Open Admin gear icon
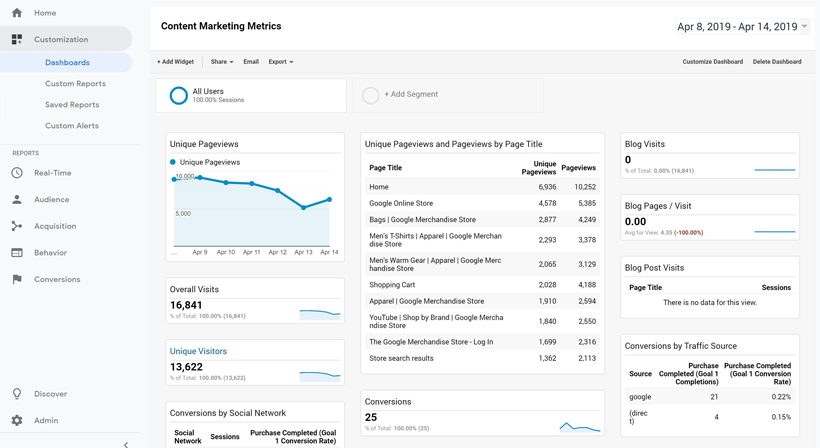Viewport: 820px width, 448px height. pyautogui.click(x=17, y=420)
